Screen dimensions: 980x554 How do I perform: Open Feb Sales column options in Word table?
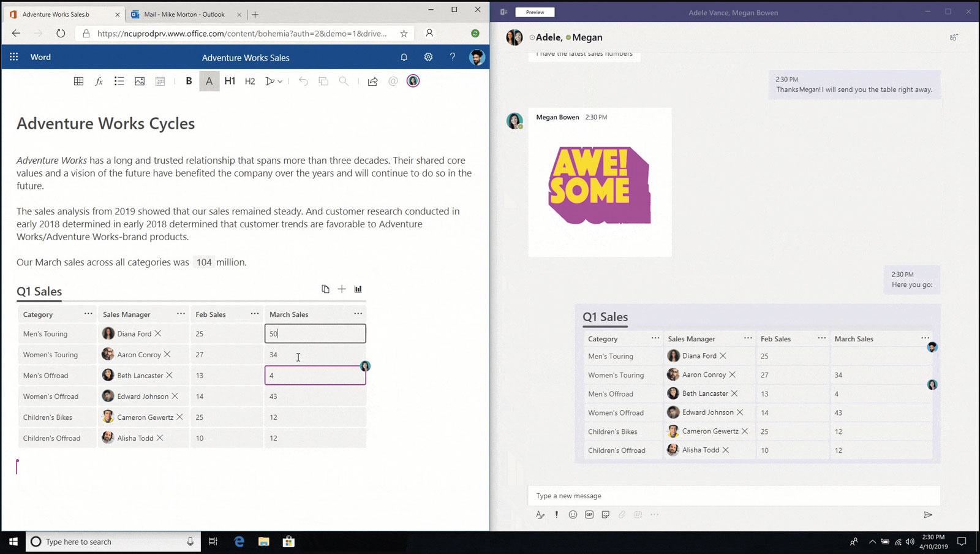[254, 313]
